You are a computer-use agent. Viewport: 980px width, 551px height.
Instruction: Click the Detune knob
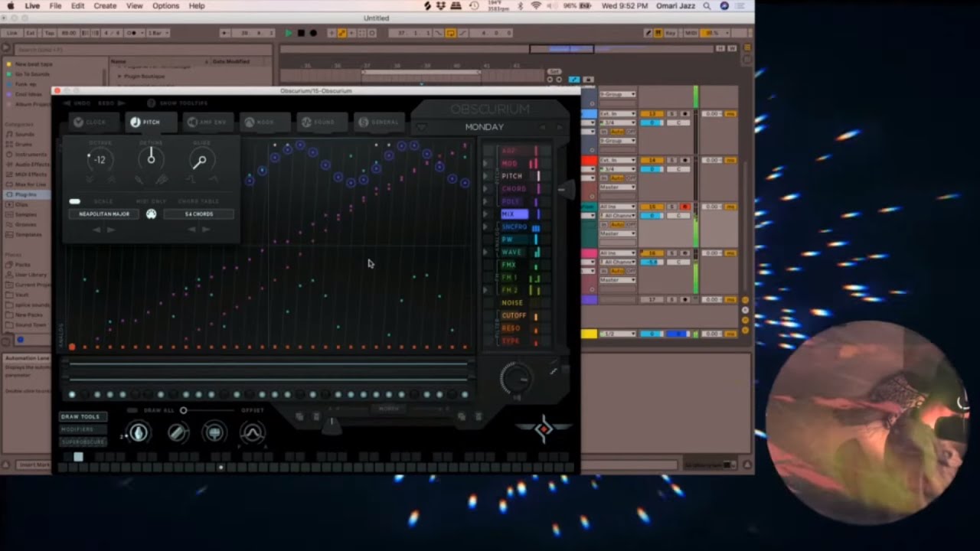[x=151, y=159]
